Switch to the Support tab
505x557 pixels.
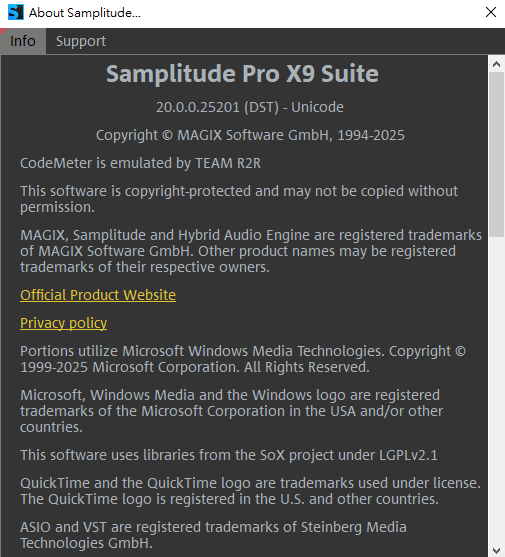[x=81, y=41]
